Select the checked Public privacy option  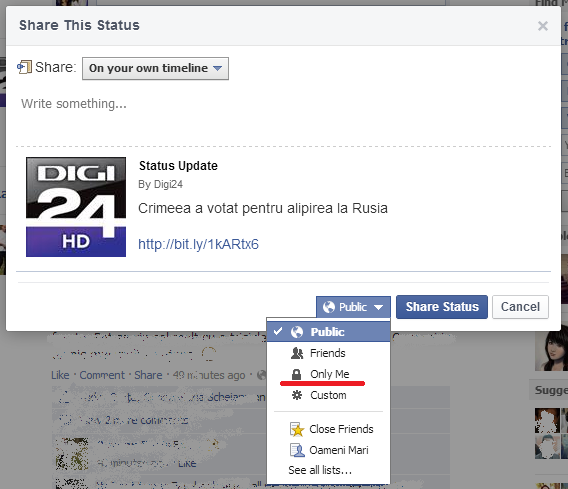tap(329, 332)
